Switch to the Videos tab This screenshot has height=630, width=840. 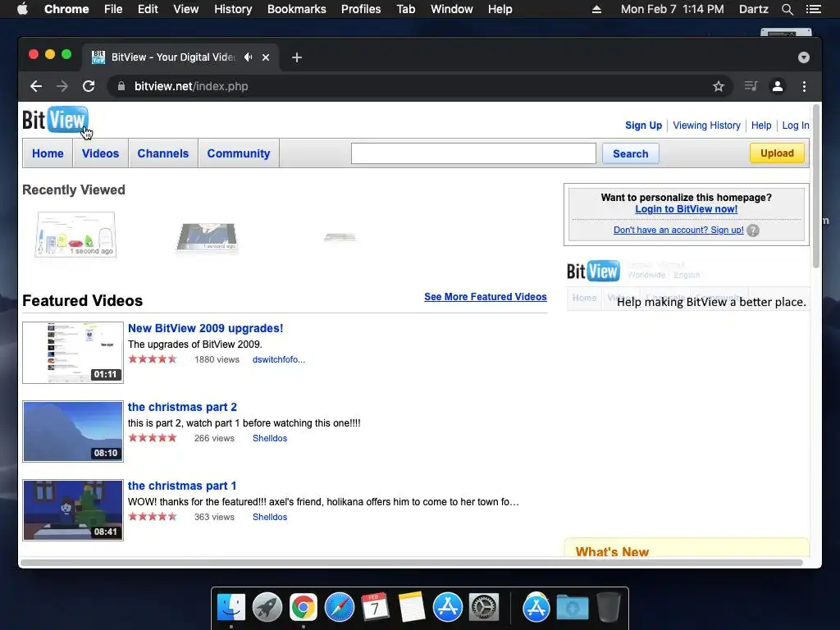point(100,153)
